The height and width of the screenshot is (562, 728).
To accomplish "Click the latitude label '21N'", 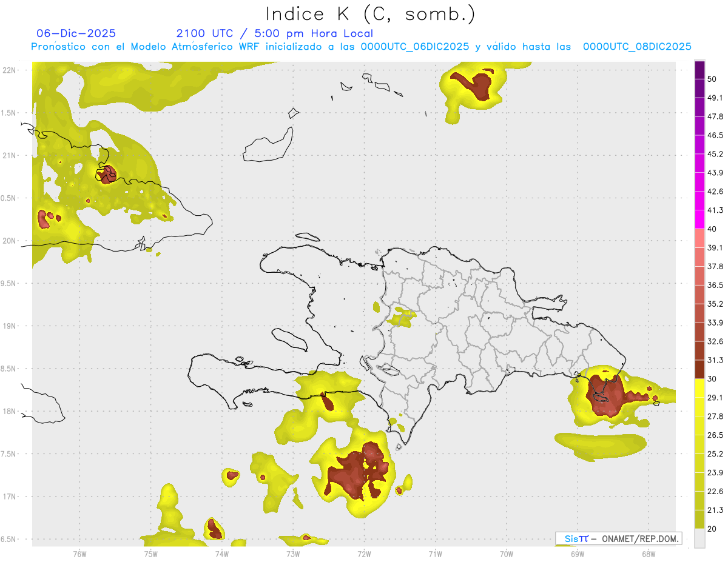I will pyautogui.click(x=9, y=156).
